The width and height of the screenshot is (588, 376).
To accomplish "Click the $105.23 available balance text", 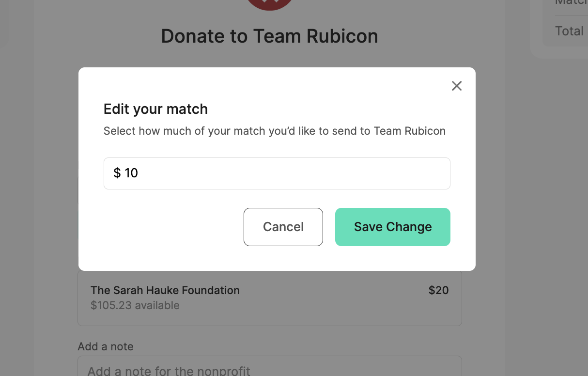I will 135,305.
